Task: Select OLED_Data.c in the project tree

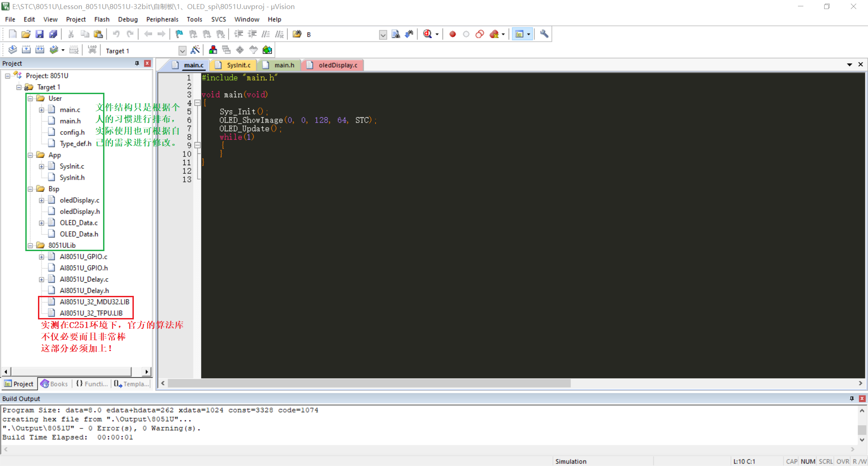Action: [x=79, y=223]
